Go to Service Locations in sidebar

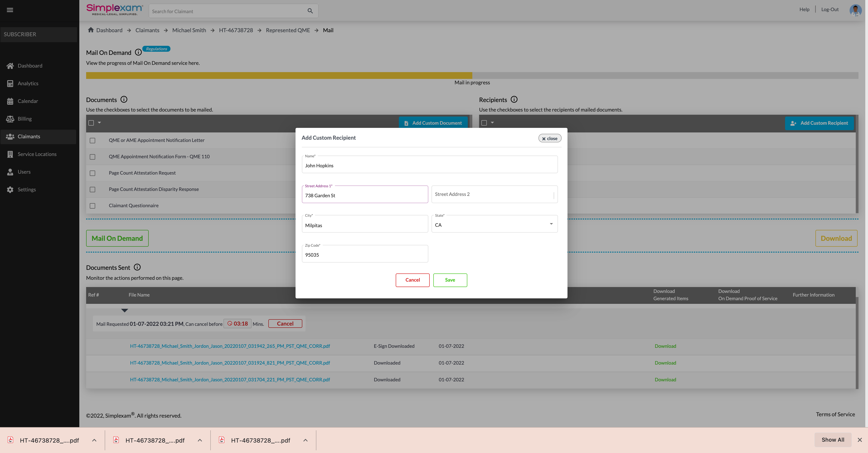(x=37, y=154)
